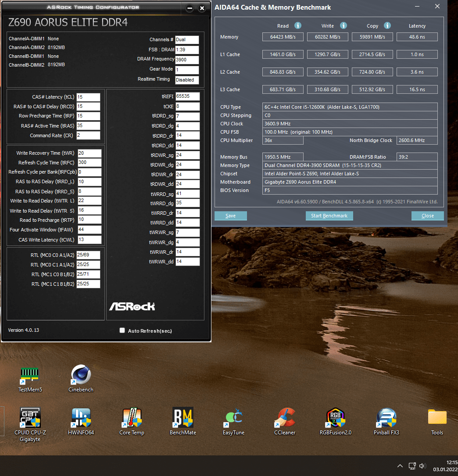Image resolution: width=458 pixels, height=476 pixels.
Task: Click the Read info icon in AIDA64
Action: tap(298, 25)
